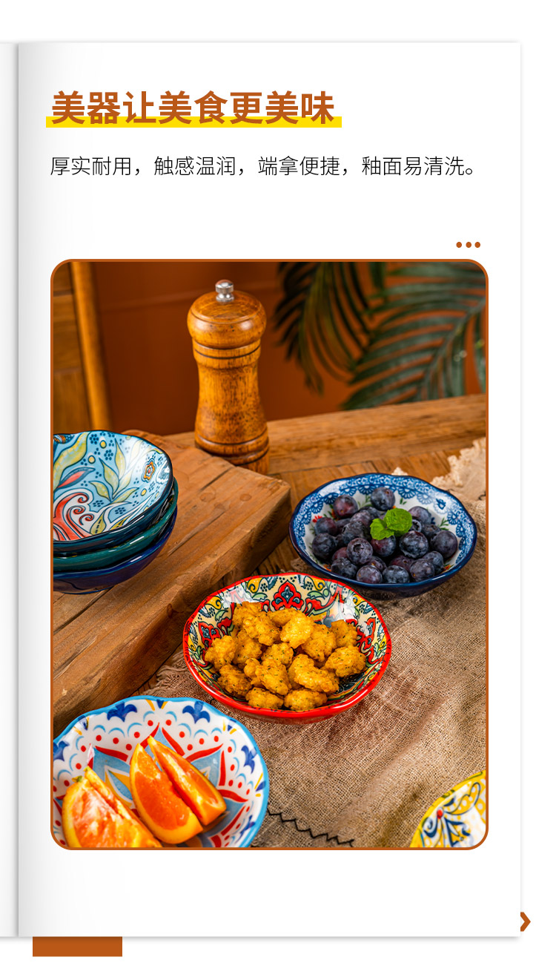This screenshot has height=980, width=556.
Task: Click the previous page edge on the left
Action: [x=8, y=490]
